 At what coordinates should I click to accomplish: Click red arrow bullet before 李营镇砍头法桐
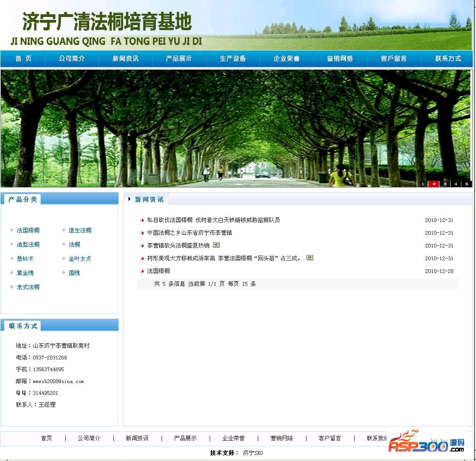tap(142, 246)
